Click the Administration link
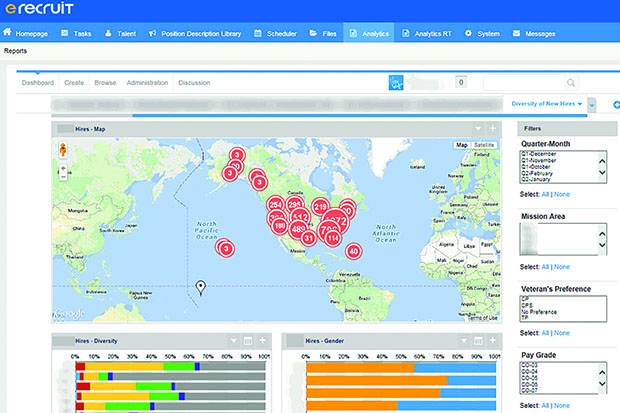Image resolution: width=620 pixels, height=413 pixels. [147, 83]
